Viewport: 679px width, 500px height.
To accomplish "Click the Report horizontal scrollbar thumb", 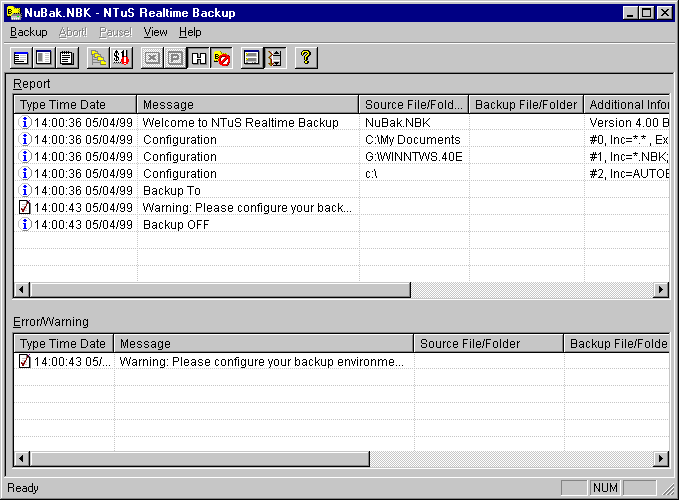I will [x=220, y=290].
